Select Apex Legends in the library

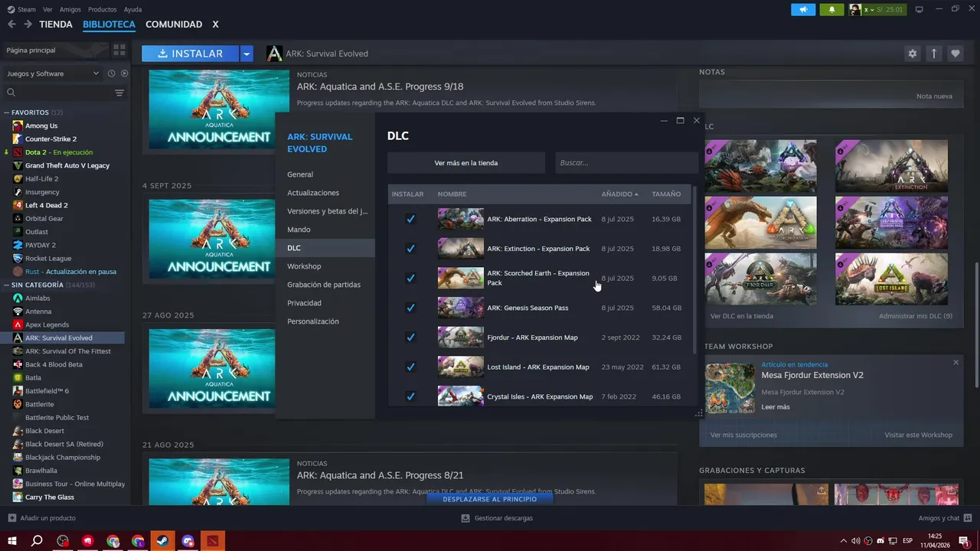(x=47, y=324)
